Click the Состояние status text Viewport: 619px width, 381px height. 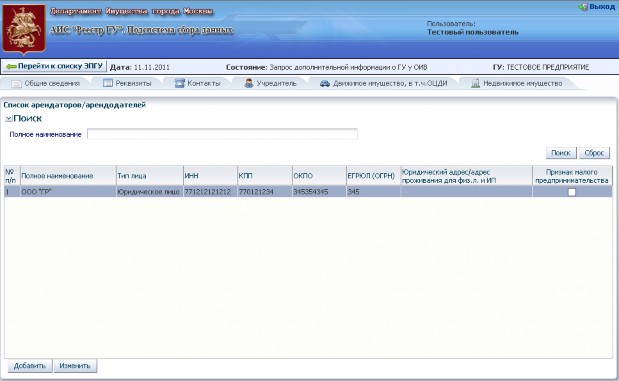click(x=326, y=68)
